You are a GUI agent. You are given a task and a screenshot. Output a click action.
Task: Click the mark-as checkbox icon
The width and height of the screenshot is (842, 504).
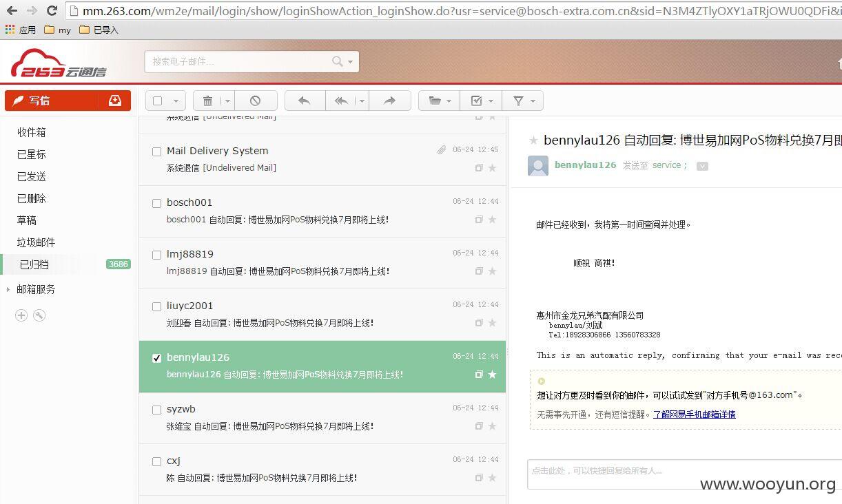coord(476,101)
